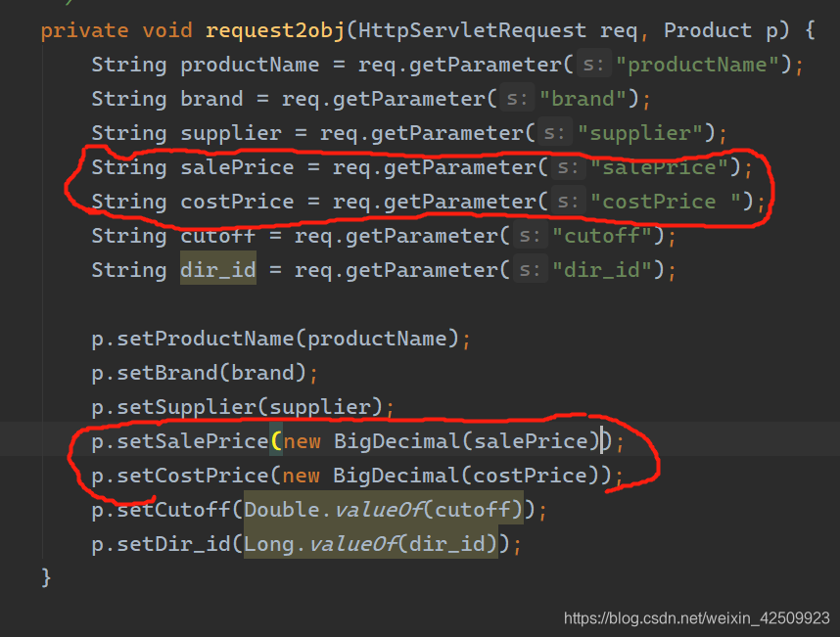This screenshot has height=637, width=840.
Task: Click the setCostPrice method call
Action: click(x=193, y=476)
